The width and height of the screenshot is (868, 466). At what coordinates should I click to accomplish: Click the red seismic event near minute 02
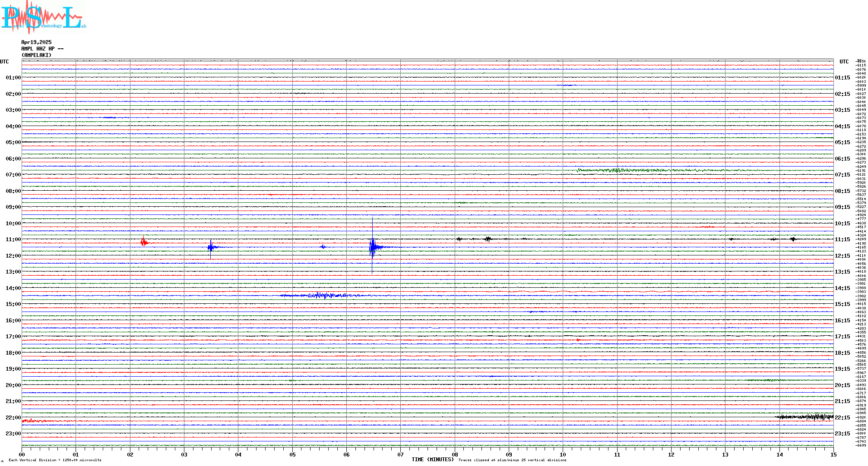click(144, 242)
